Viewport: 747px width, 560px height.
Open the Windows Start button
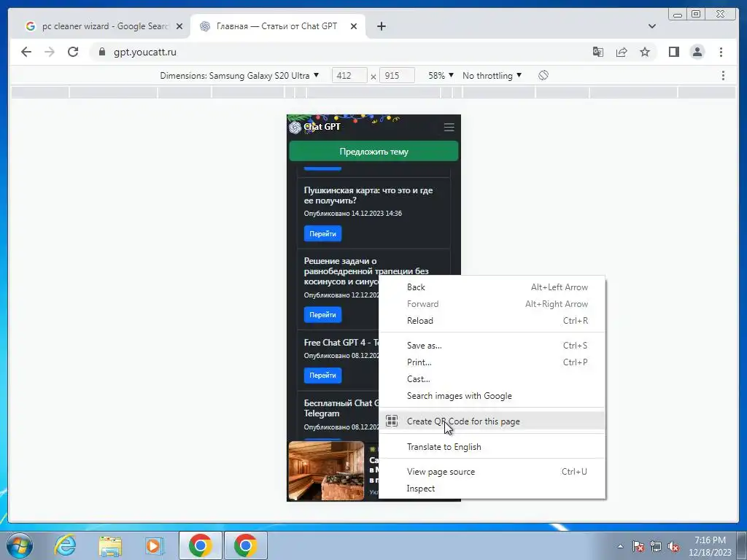pos(20,545)
